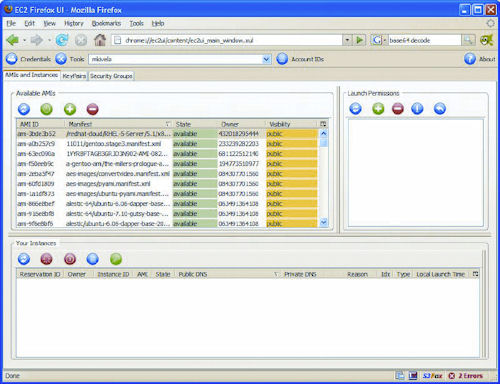
Task: Click the blue globe icon in Your Instances
Action: click(93, 259)
